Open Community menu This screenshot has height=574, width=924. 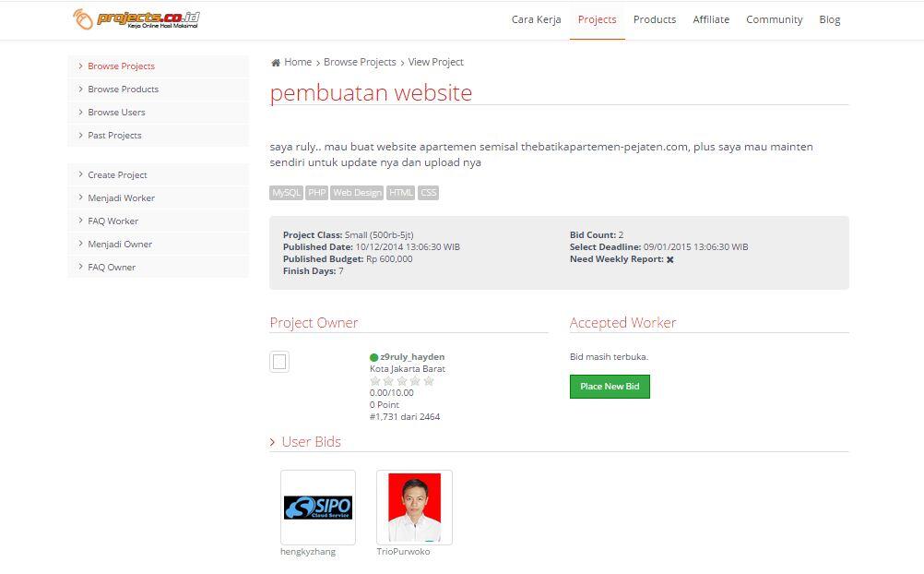pyautogui.click(x=775, y=19)
